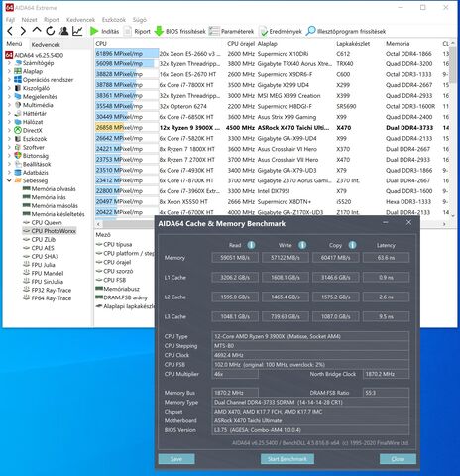460x476 pixels.
Task: Click the Forward navigation arrow
Action: click(x=23, y=31)
